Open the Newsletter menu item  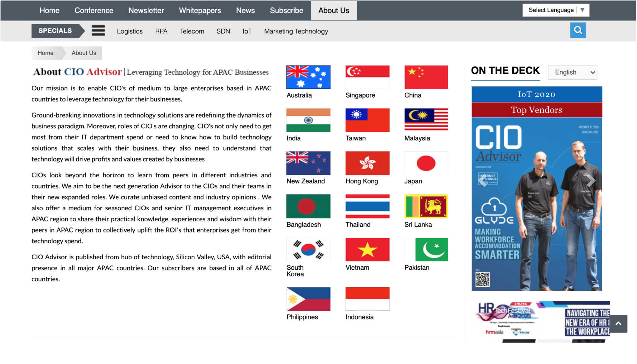(146, 11)
